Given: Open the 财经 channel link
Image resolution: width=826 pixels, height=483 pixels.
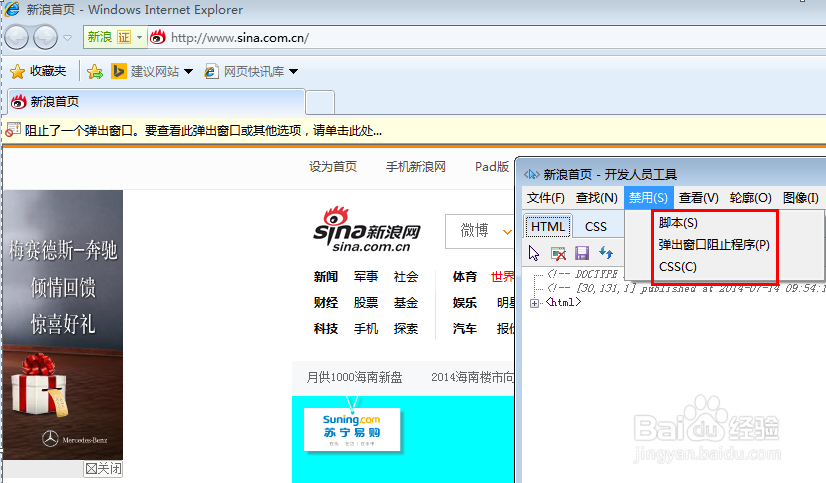Looking at the screenshot, I should [x=326, y=303].
